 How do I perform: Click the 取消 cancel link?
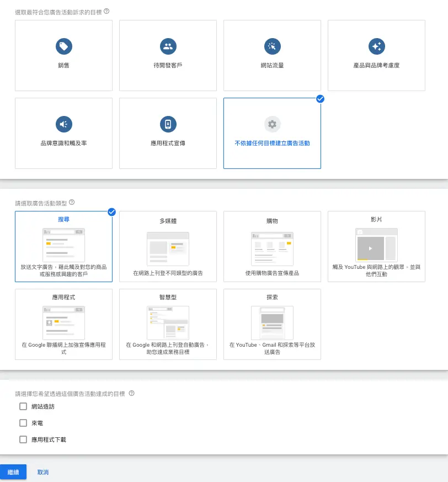click(x=43, y=472)
